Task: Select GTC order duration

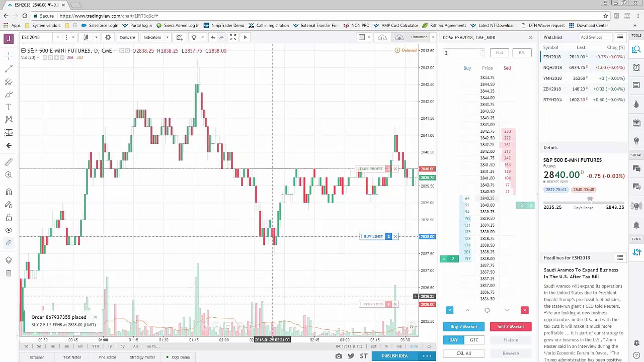Action: tap(474, 340)
